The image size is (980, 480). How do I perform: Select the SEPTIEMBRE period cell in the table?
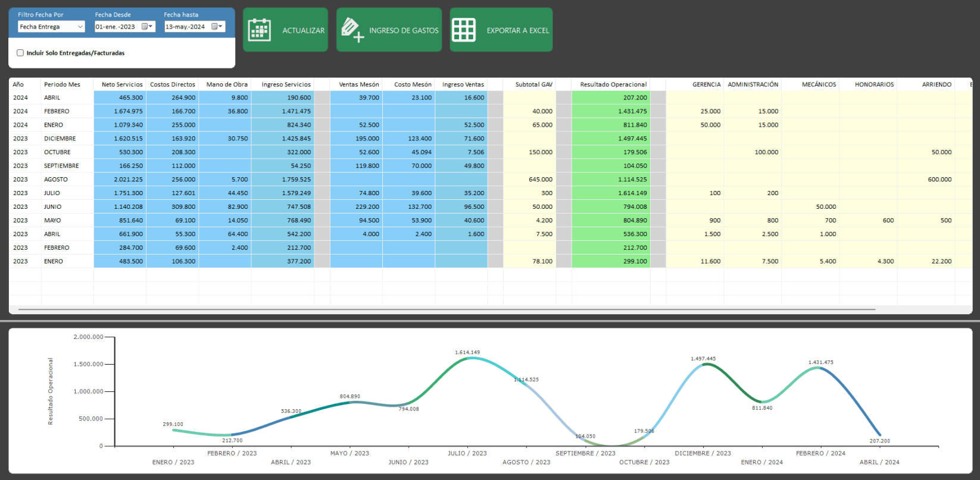point(61,166)
